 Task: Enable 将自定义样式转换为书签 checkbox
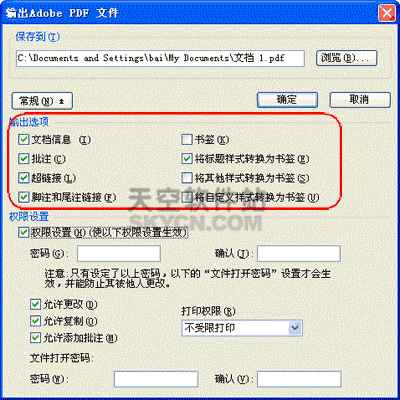click(x=187, y=197)
